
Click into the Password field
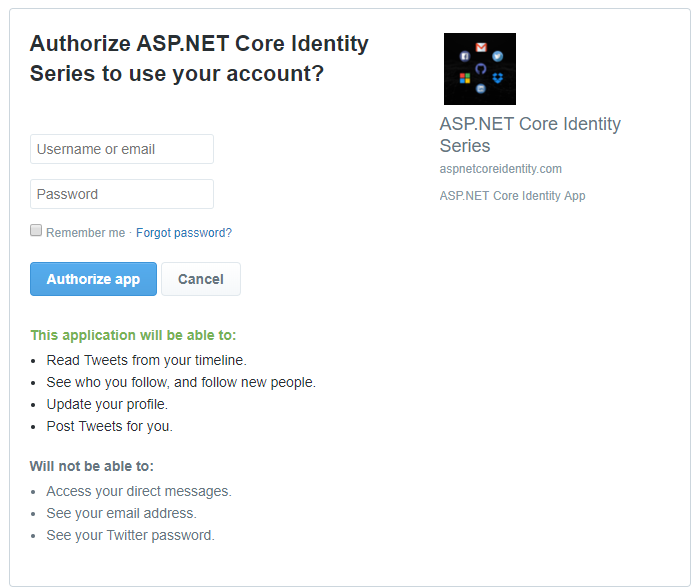pyautogui.click(x=122, y=194)
